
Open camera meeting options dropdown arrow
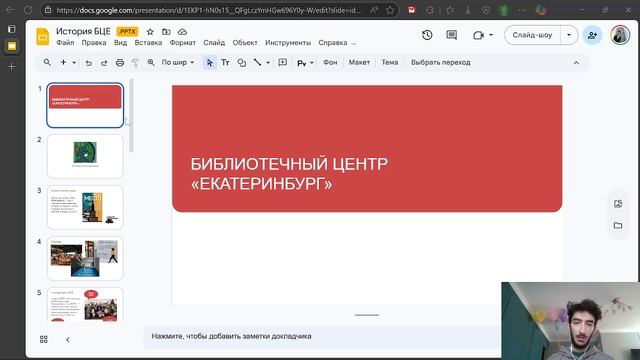click(491, 35)
